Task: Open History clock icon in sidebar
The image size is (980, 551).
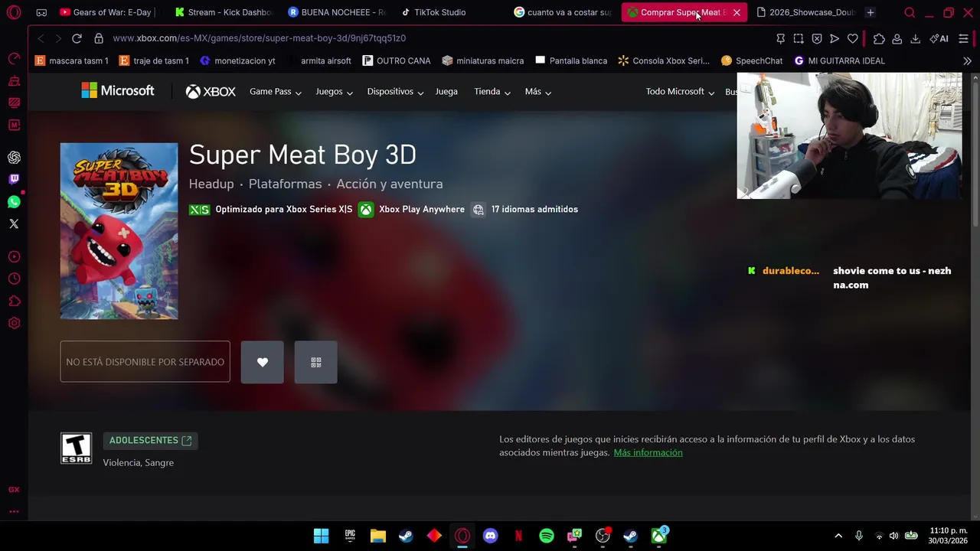Action: click(14, 279)
